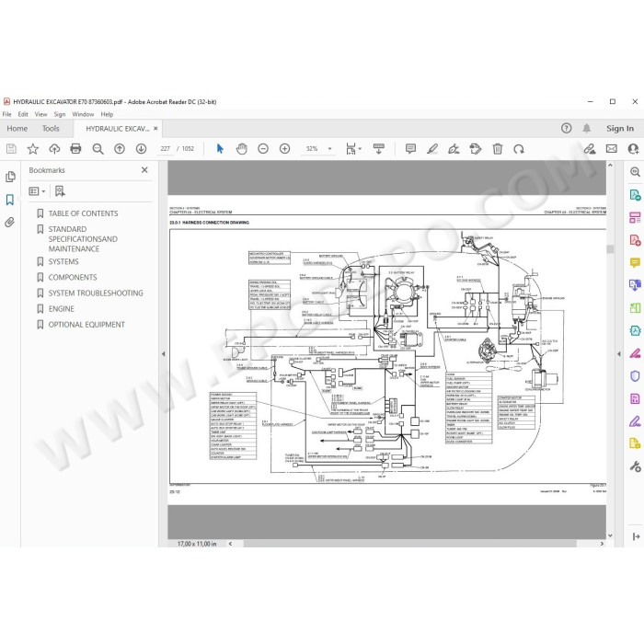This screenshot has width=644, height=644.
Task: Open ENGINE bookmark
Action: 62,309
